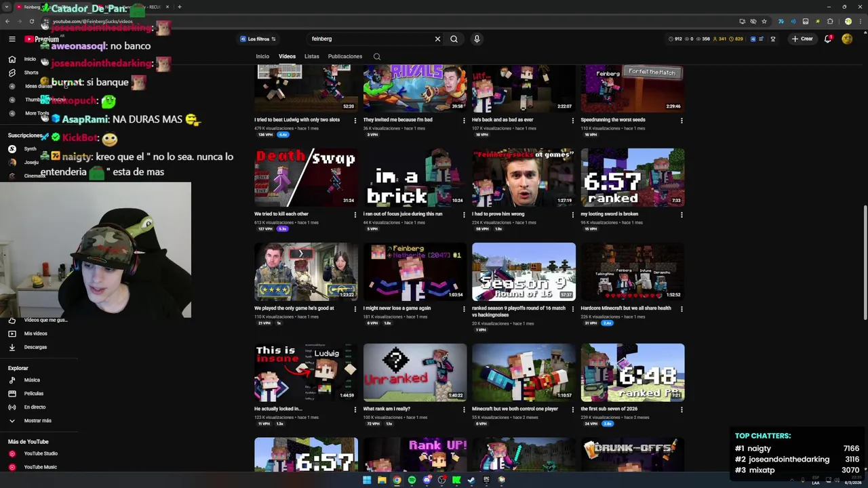Switch to the Inicio channel tab
Screen dimensions: 868x488
click(262, 56)
